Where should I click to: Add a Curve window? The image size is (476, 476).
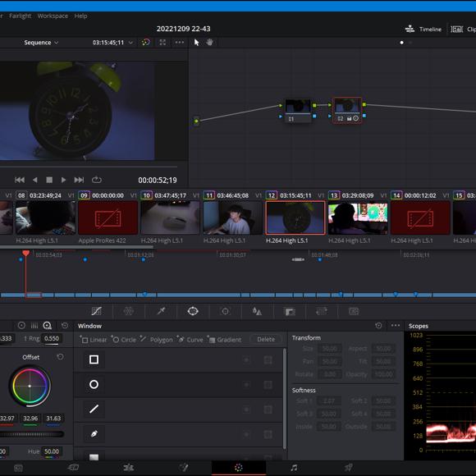[x=190, y=340]
